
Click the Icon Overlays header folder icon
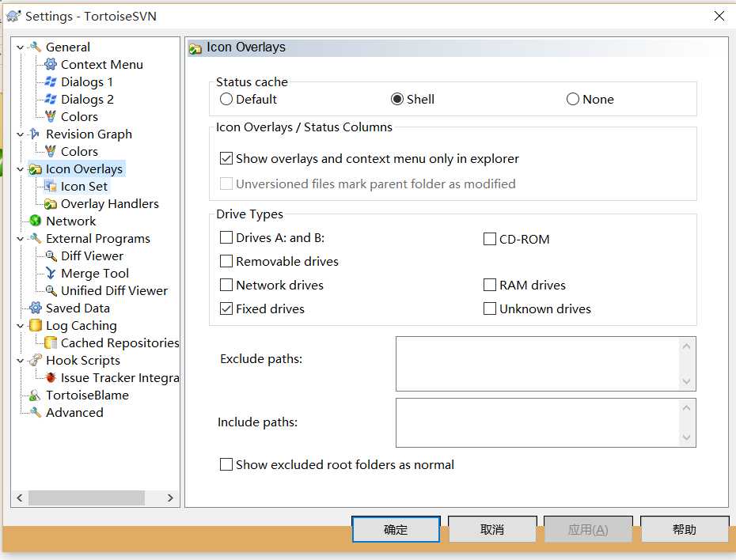coord(195,47)
